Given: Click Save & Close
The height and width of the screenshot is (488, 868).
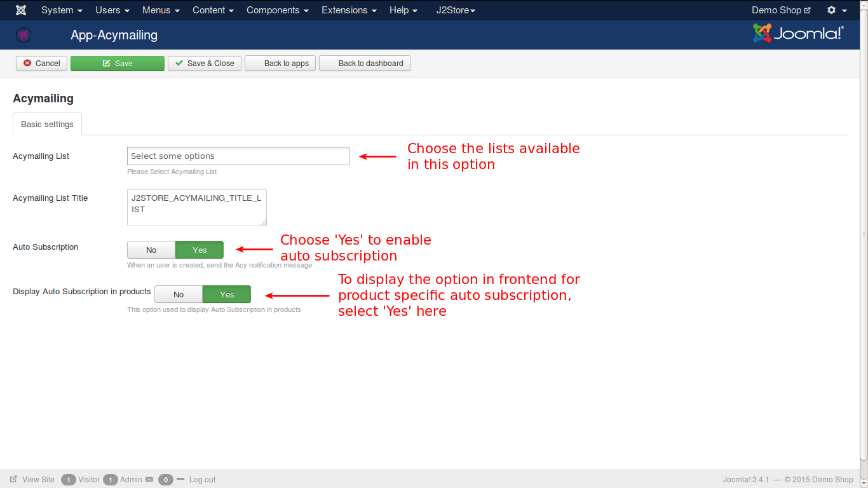Looking at the screenshot, I should (x=205, y=63).
